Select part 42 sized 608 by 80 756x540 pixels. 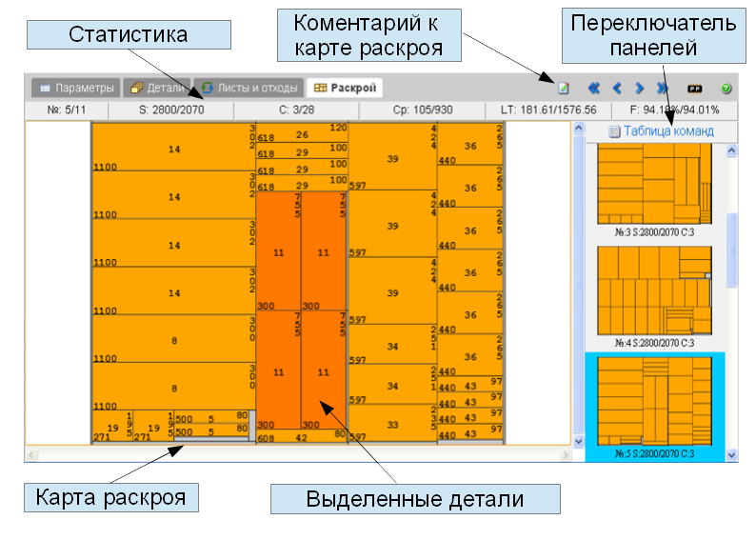301,437
